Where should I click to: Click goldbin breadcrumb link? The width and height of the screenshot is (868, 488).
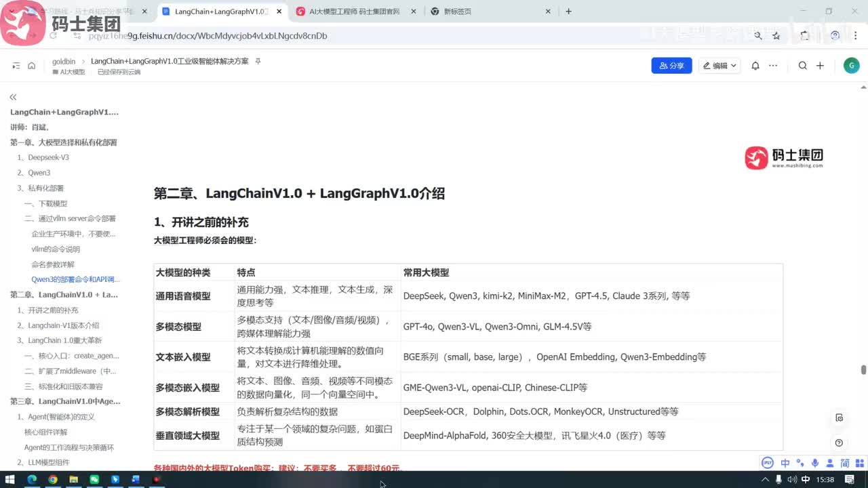(64, 61)
